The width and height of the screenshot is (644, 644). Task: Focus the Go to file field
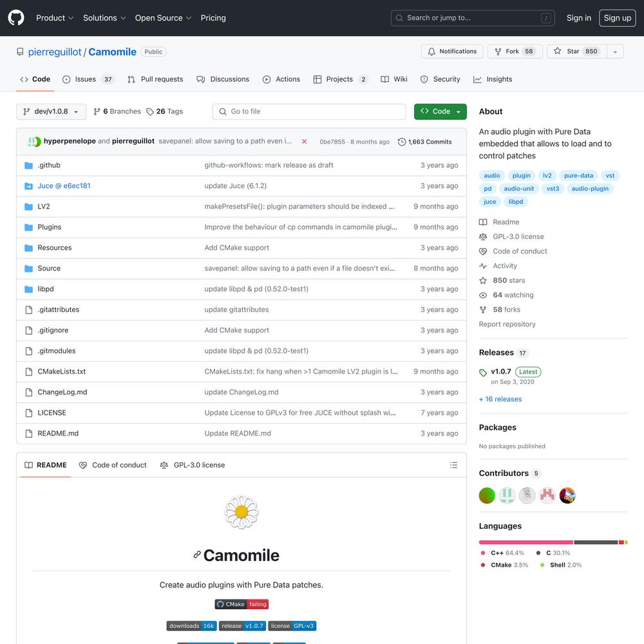309,111
